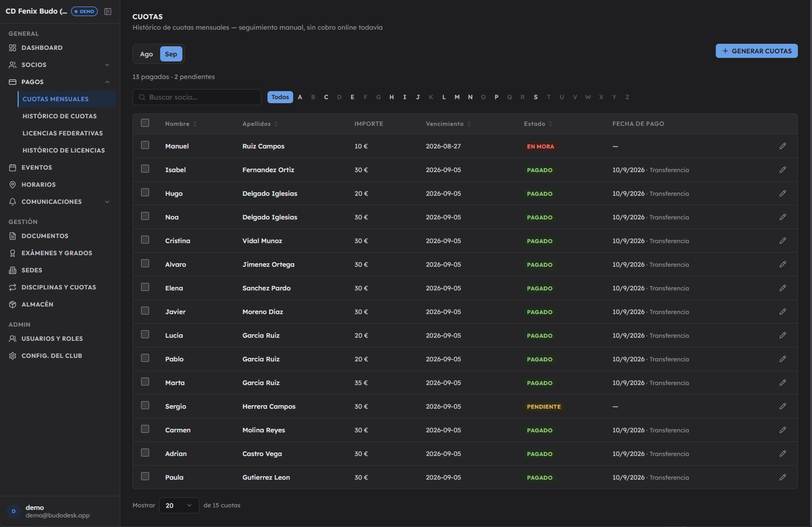Click the Disciplinas y Cuotas arrows icon
The width and height of the screenshot is (812, 527).
point(13,287)
